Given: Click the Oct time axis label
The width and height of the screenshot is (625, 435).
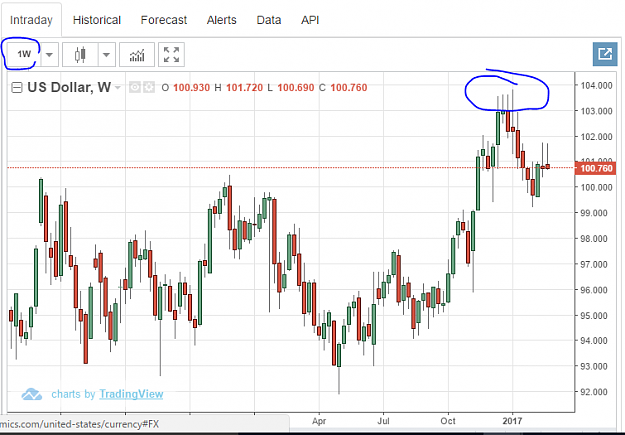Looking at the screenshot, I should [x=448, y=421].
